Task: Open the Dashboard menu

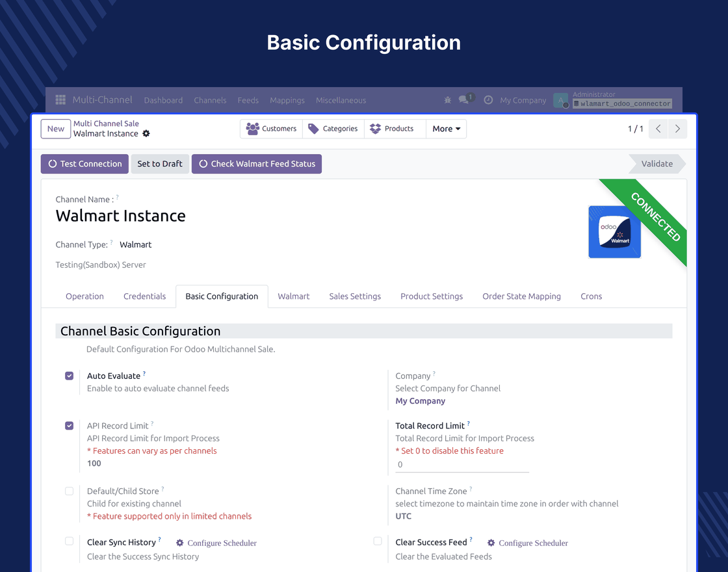Action: [x=163, y=100]
